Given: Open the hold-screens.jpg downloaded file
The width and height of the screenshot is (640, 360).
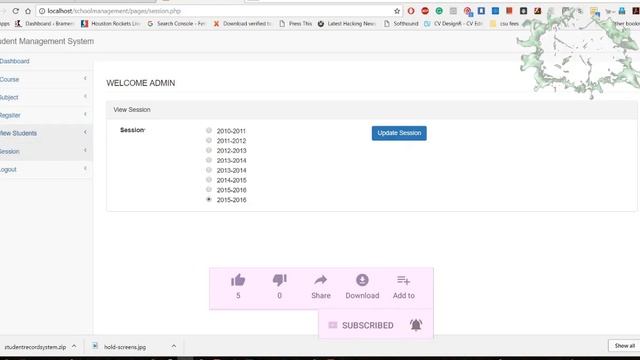Looking at the screenshot, I should coord(124,347).
